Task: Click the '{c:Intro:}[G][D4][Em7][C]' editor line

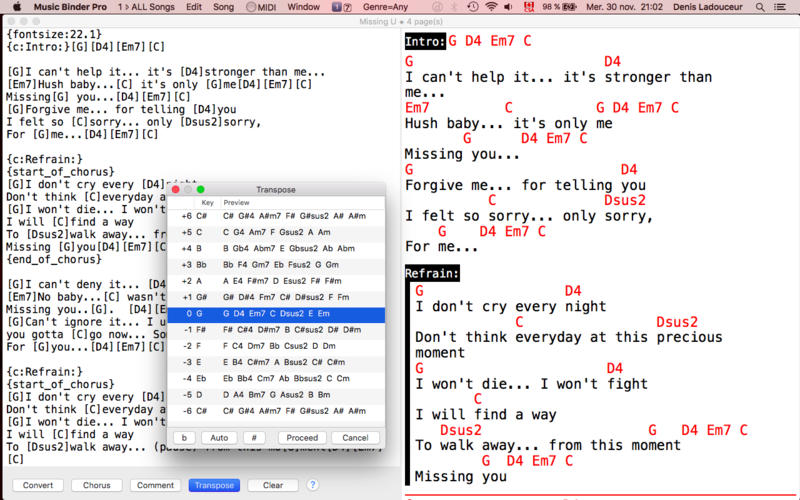Action: [85, 47]
